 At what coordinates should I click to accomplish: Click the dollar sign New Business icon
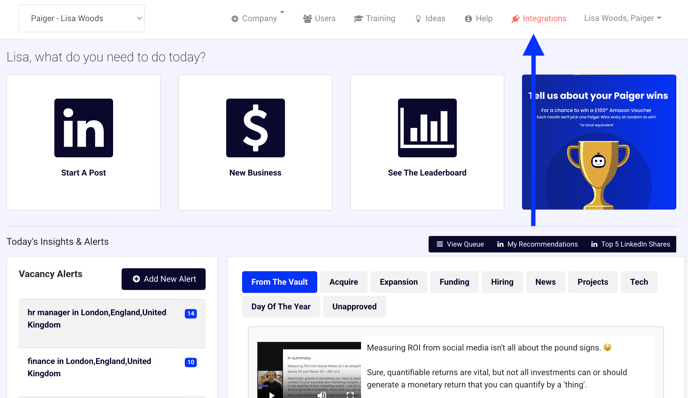tap(255, 128)
